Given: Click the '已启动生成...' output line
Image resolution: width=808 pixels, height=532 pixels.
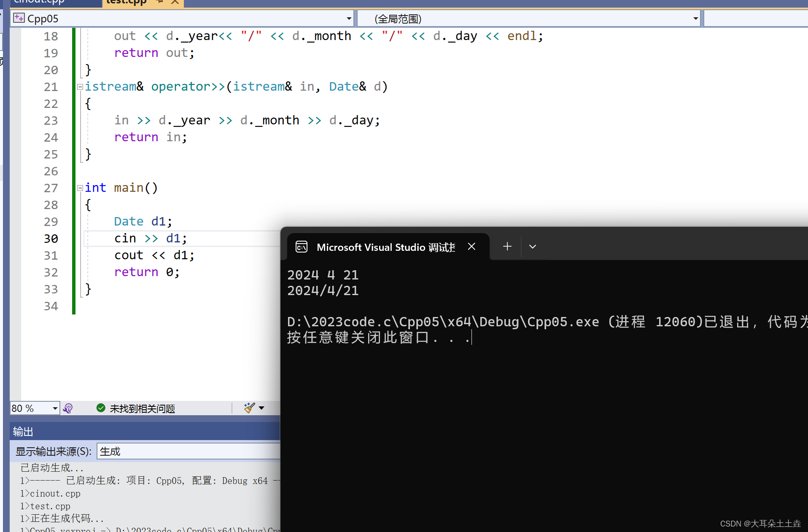Looking at the screenshot, I should pyautogui.click(x=52, y=468).
